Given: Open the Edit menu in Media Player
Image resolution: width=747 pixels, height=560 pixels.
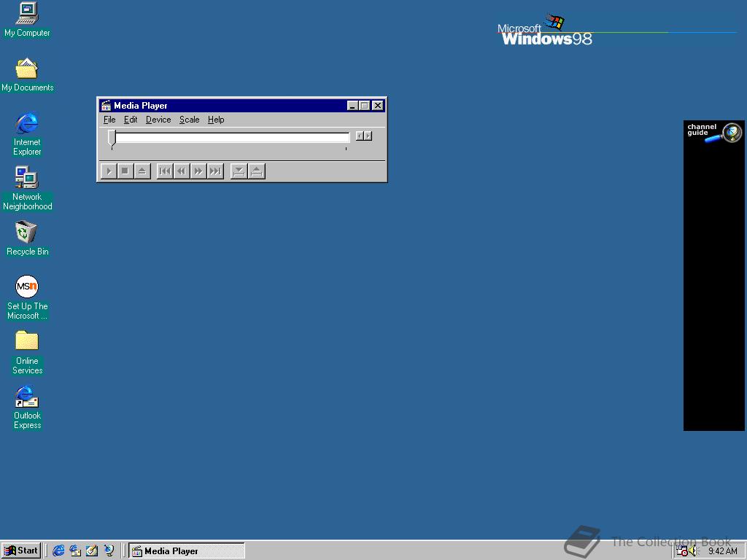Looking at the screenshot, I should (131, 120).
